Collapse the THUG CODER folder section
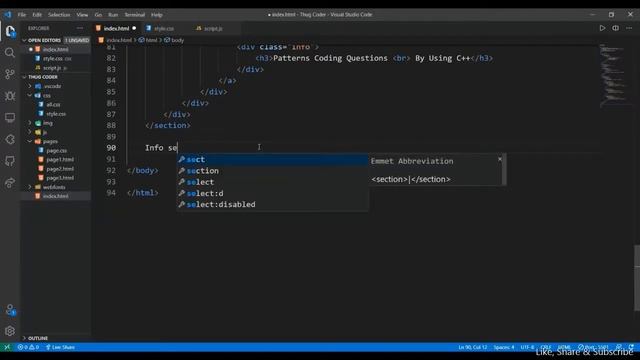The height and width of the screenshot is (360, 640). pos(24,77)
